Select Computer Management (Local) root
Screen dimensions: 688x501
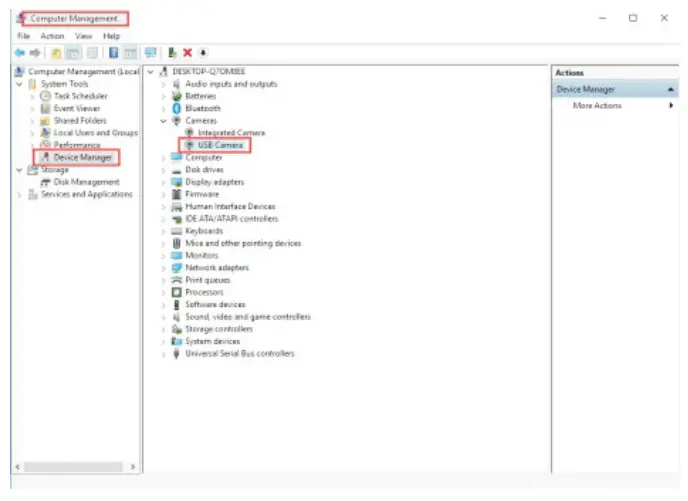(x=84, y=72)
